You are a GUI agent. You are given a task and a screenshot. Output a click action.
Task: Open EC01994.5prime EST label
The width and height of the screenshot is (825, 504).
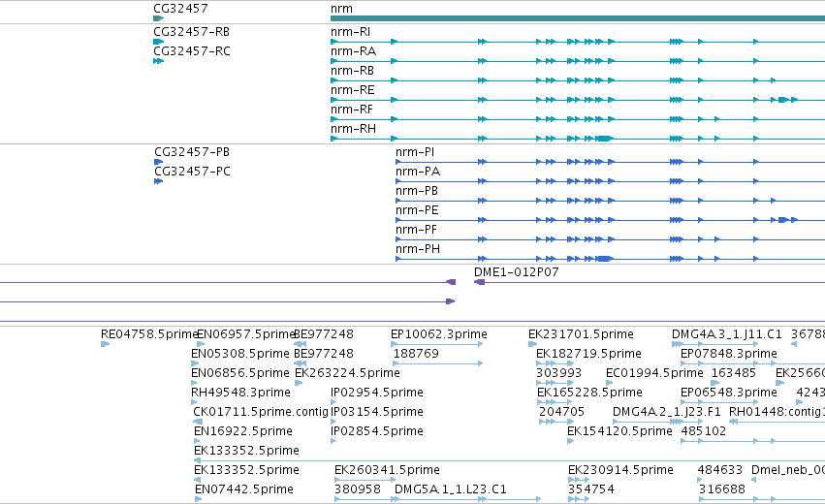(x=654, y=373)
